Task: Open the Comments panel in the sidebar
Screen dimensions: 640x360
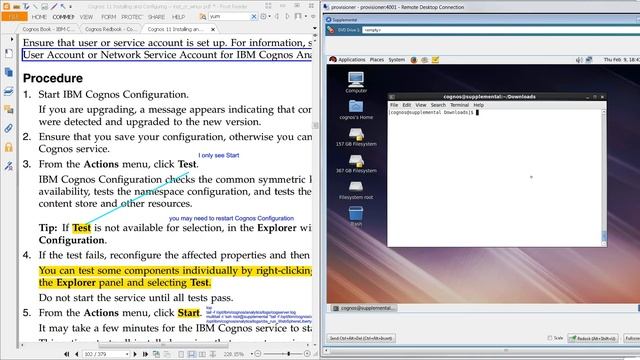Action: tap(9, 109)
